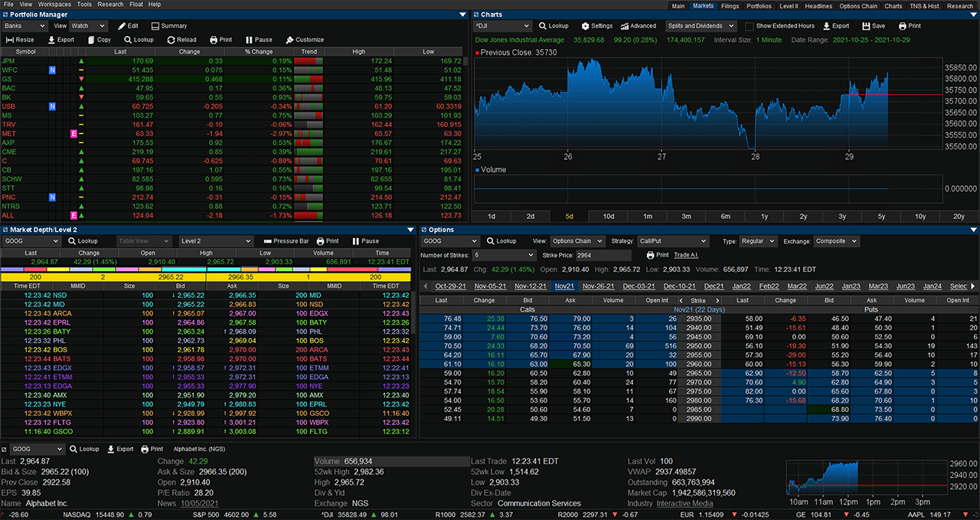Open chart Settings gear
Image resolution: width=980 pixels, height=520 pixels.
point(586,26)
